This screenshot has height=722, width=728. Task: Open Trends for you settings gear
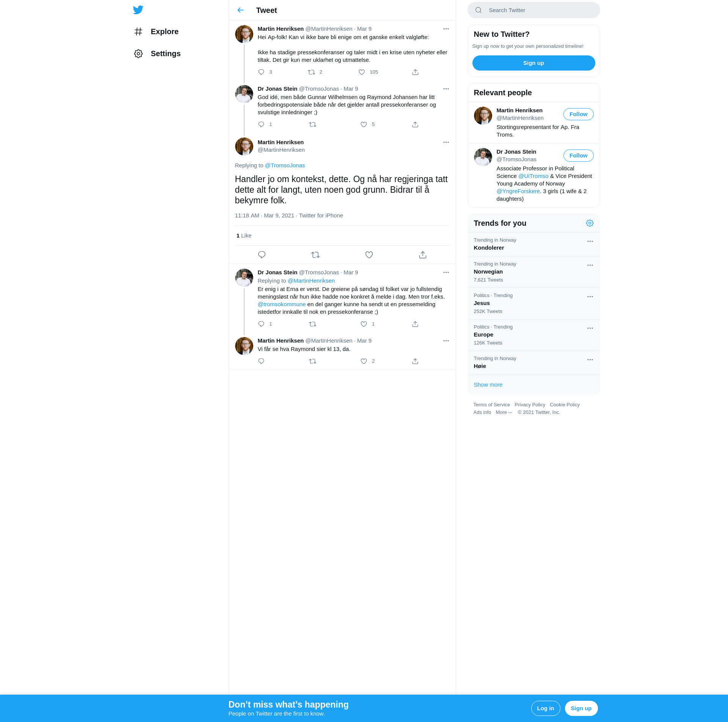pyautogui.click(x=590, y=223)
